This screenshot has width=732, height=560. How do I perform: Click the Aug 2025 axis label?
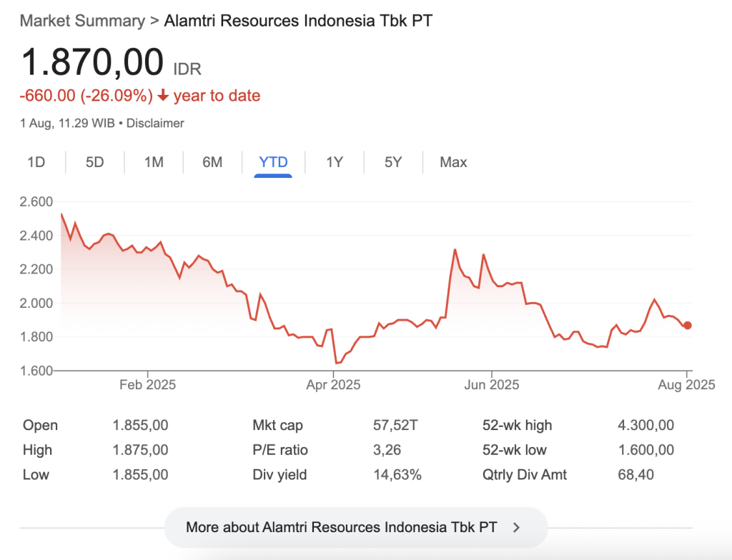click(x=686, y=384)
